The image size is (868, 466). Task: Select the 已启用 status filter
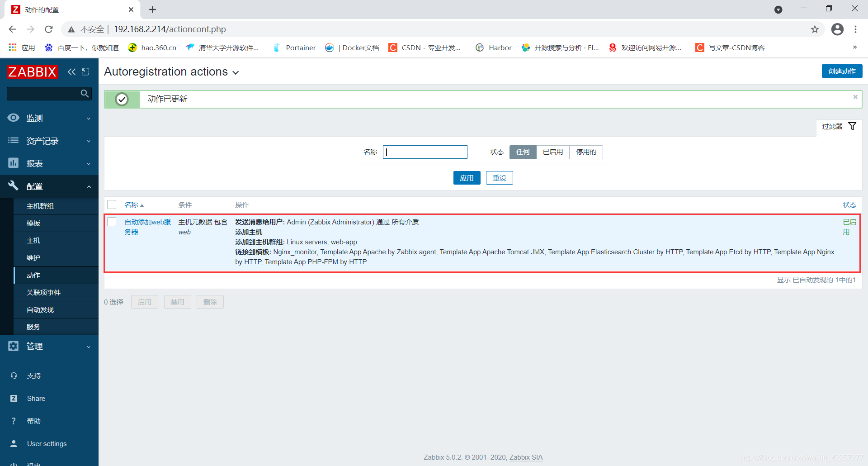pos(553,152)
